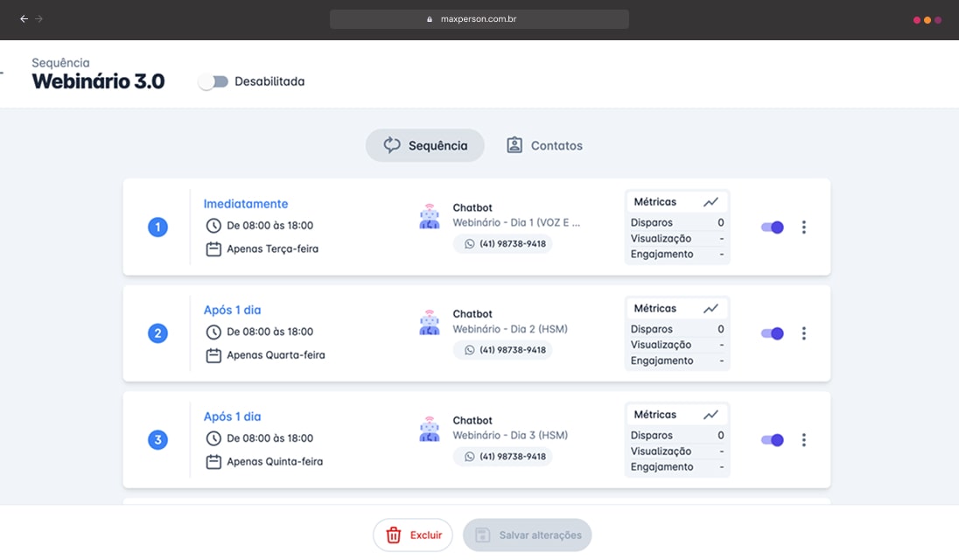The height and width of the screenshot is (560, 959).
Task: Click the metrics chart icon in step 2
Action: tap(710, 309)
